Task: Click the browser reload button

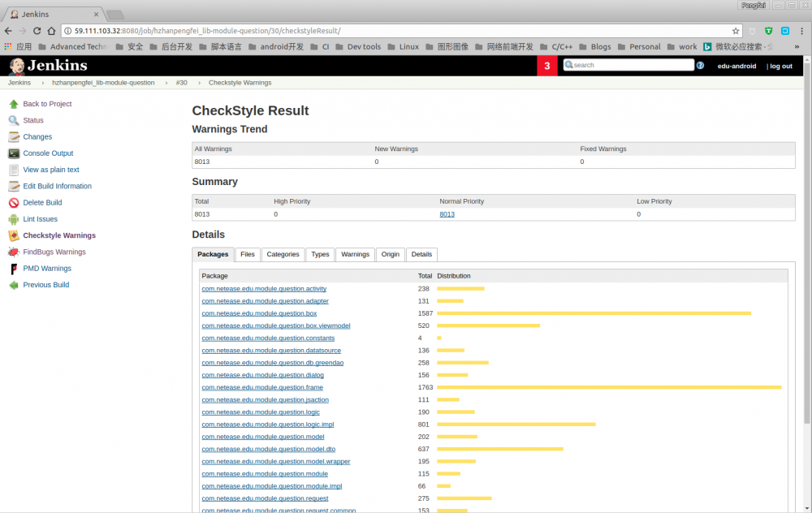Action: tap(37, 31)
